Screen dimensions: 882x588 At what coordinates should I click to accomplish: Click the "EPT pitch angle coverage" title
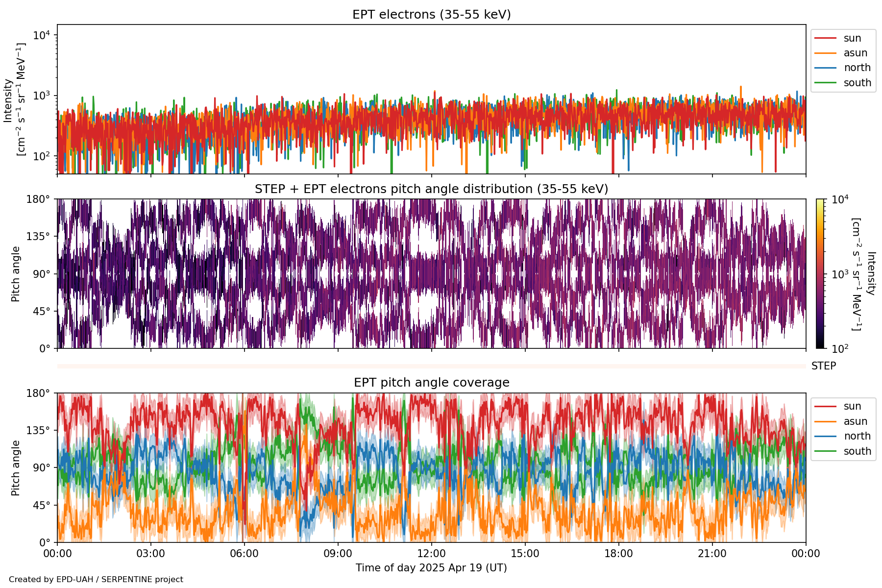point(431,383)
